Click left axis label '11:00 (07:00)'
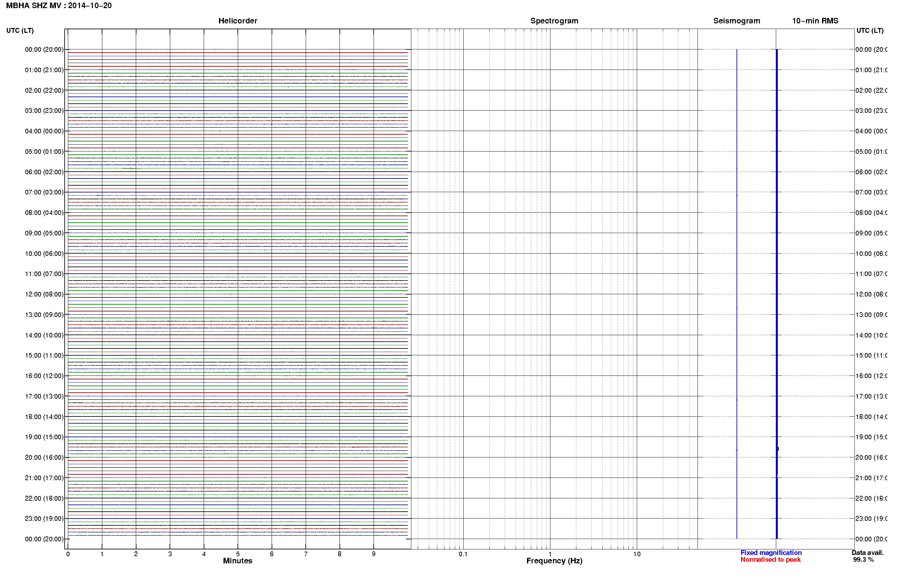Viewport: 924px width, 578px height. click(44, 274)
